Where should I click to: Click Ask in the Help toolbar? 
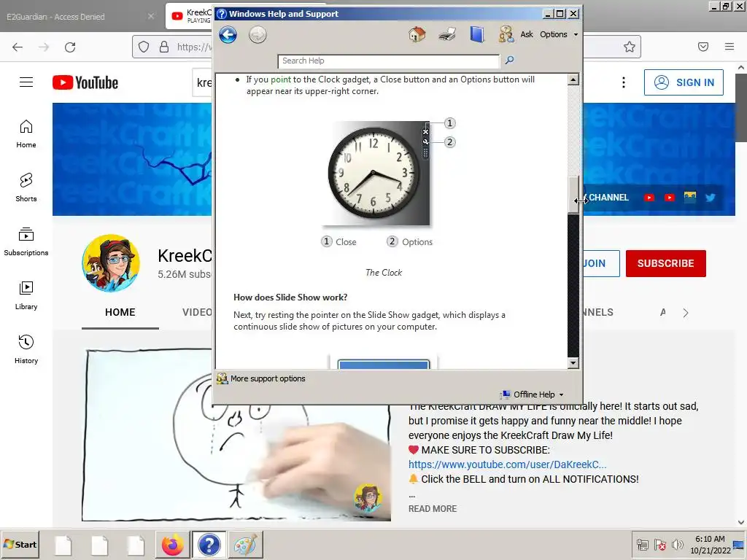point(527,34)
